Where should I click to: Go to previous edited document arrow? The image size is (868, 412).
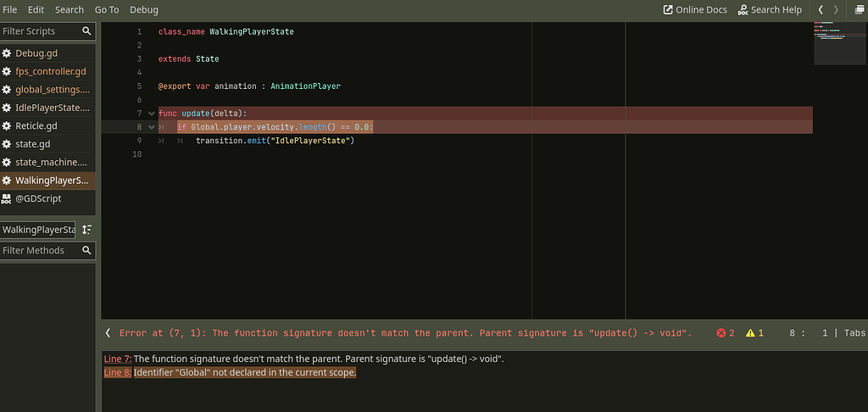click(x=821, y=9)
